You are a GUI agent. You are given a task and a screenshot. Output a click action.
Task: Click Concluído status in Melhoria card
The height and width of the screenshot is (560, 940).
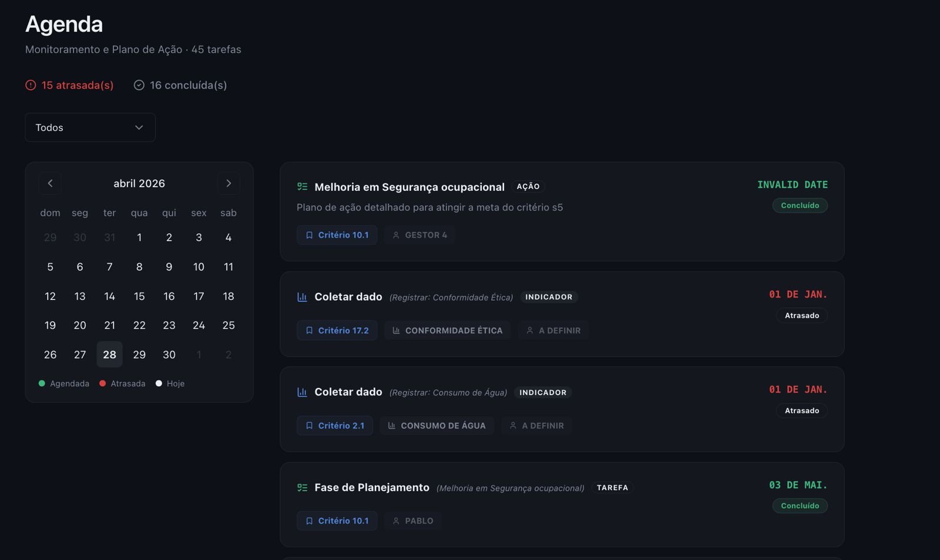(800, 205)
